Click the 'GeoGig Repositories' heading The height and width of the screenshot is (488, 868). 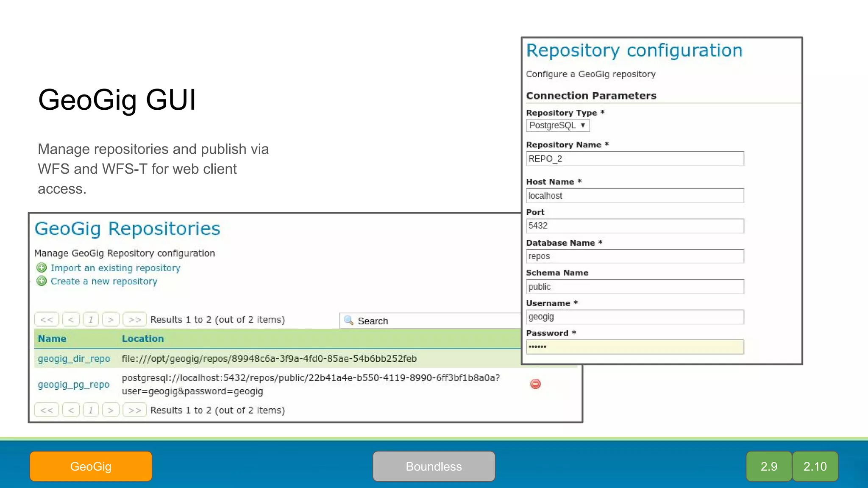(127, 229)
